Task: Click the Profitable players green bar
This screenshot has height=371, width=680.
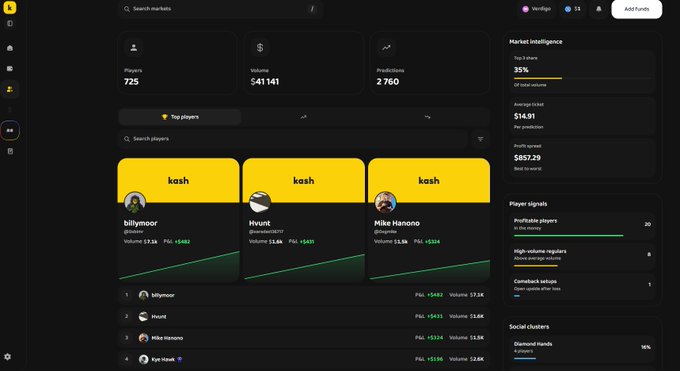Action: pos(569,236)
